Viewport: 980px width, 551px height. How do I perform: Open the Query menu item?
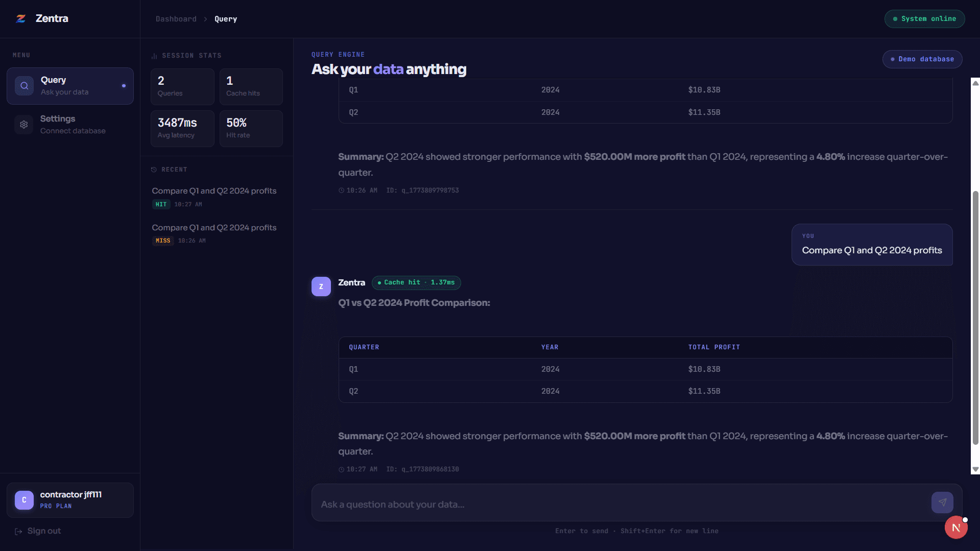pyautogui.click(x=70, y=86)
